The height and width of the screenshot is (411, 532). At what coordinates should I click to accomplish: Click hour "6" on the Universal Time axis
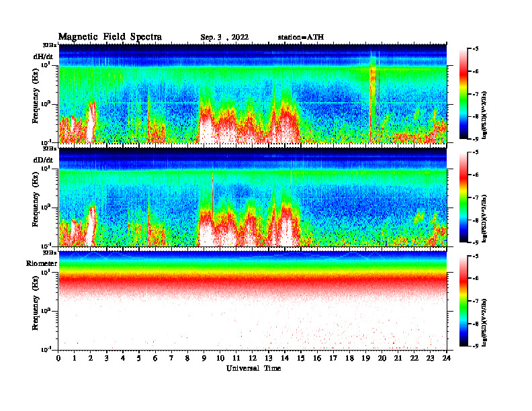pyautogui.click(x=155, y=359)
